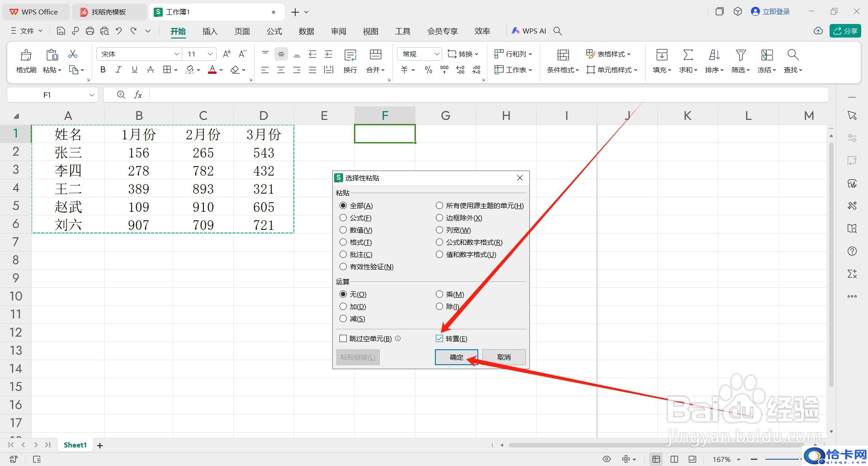868x466 pixels.
Task: Switch to the 数据 ribbon tab
Action: click(x=306, y=31)
